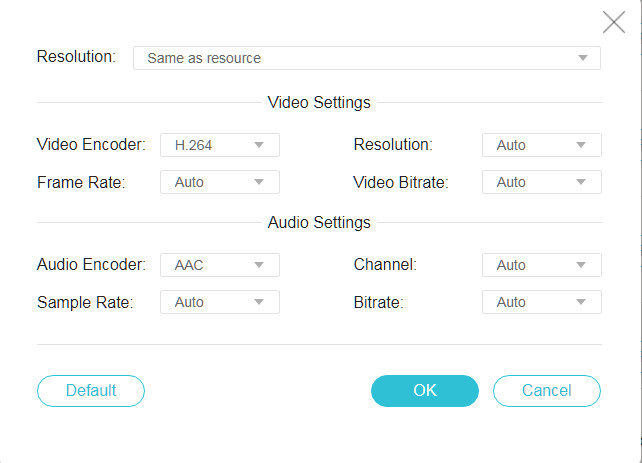642x463 pixels.
Task: Expand the Sample Rate dropdown
Action: [x=219, y=302]
